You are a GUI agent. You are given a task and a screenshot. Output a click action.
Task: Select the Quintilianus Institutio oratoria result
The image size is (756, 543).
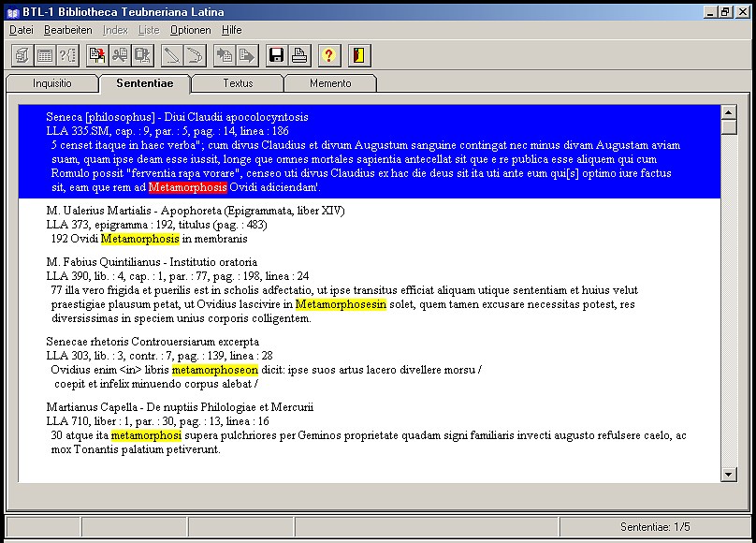point(152,262)
